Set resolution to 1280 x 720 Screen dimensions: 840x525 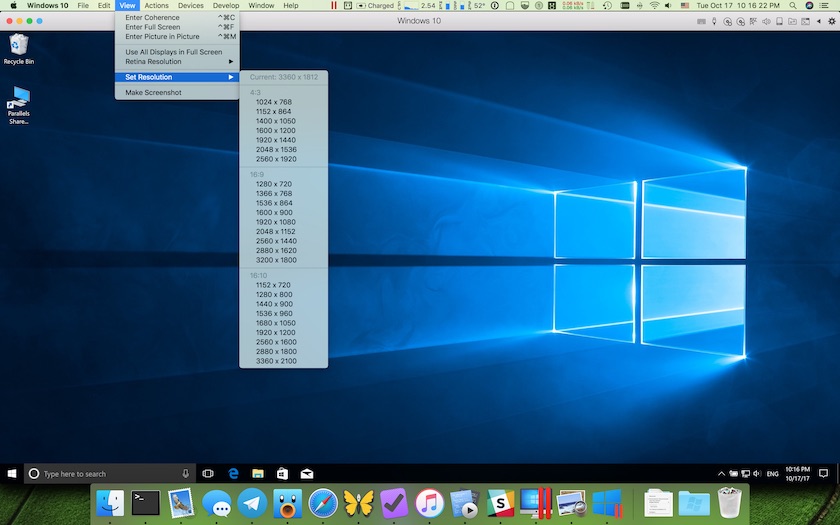283,184
